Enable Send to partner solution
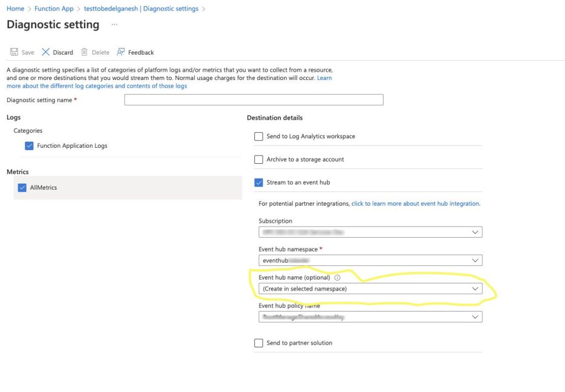The height and width of the screenshot is (392, 565). pos(258,342)
